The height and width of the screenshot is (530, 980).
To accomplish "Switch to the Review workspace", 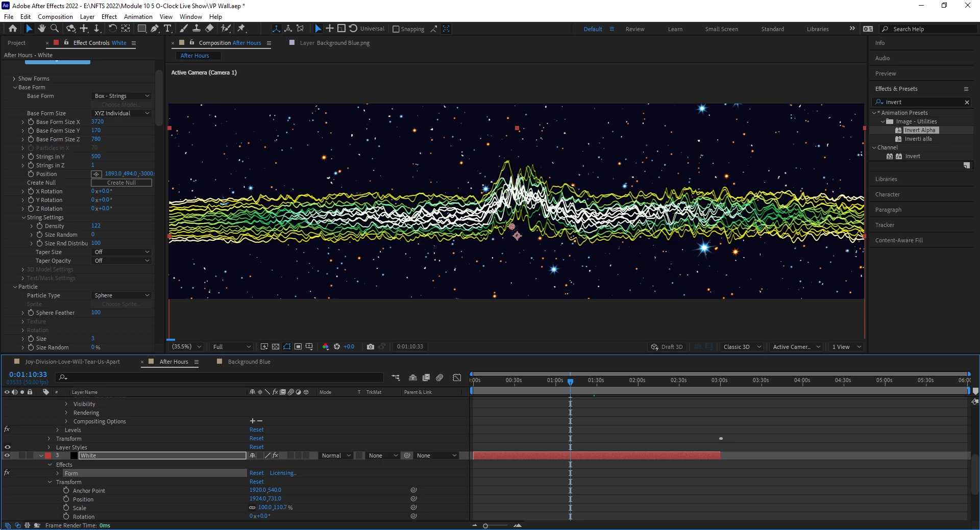I will [x=635, y=29].
